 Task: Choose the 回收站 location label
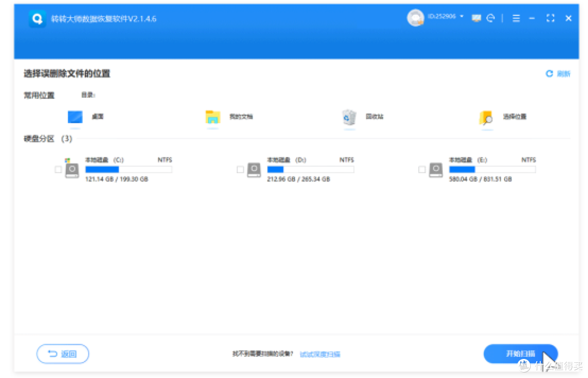pos(375,117)
